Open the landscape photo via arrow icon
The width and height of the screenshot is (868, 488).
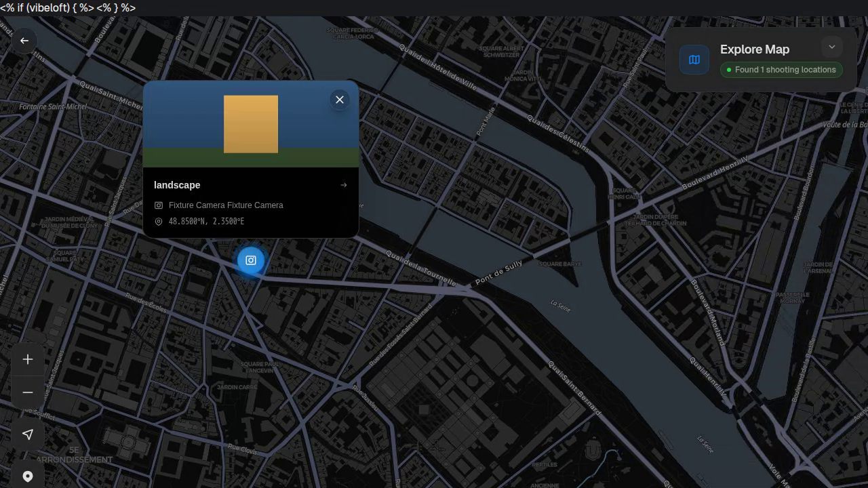[x=344, y=185]
